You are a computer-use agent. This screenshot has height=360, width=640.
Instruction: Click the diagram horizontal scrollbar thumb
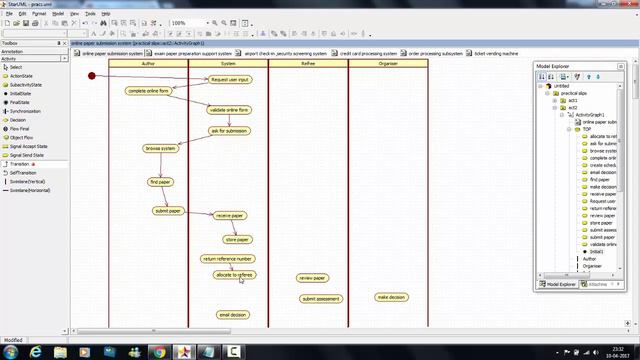point(154,331)
